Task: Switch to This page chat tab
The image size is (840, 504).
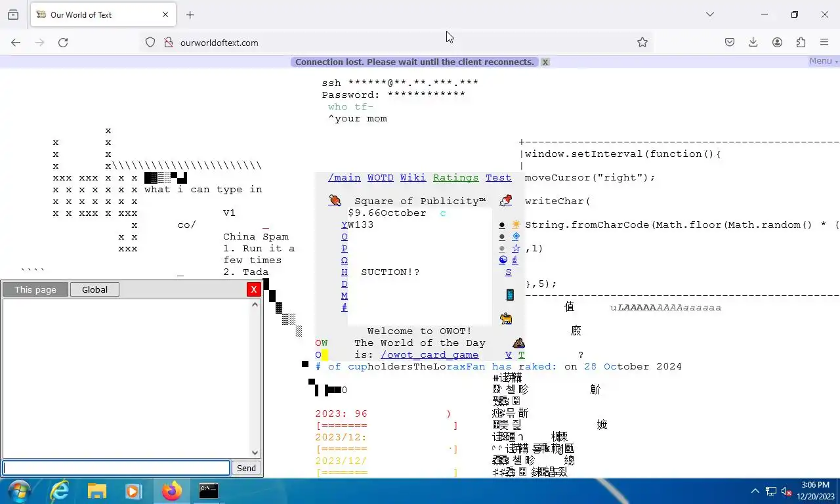Action: point(35,289)
